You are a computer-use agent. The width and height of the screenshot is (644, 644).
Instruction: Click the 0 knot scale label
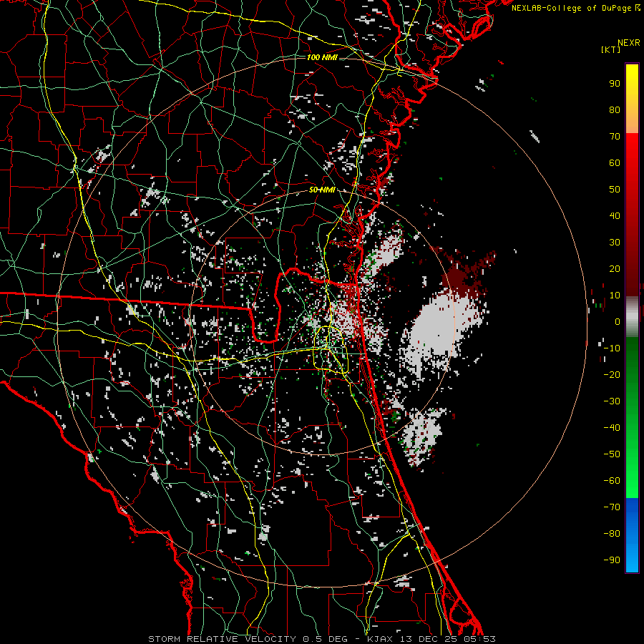pyautogui.click(x=618, y=322)
